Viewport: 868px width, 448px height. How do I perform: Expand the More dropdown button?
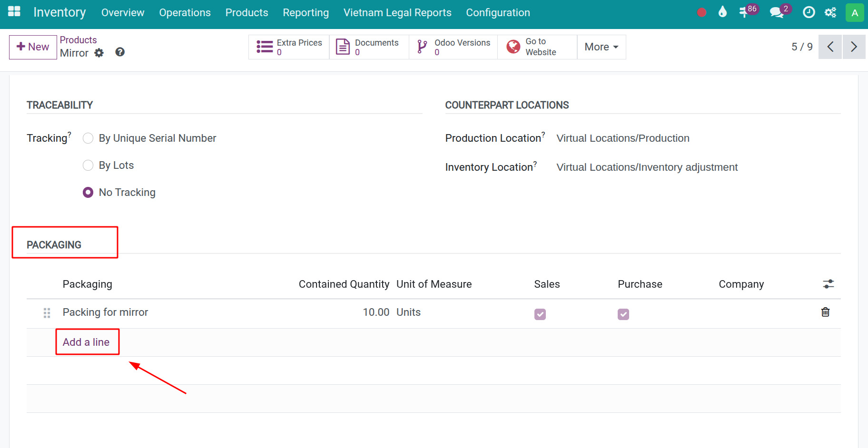601,47
